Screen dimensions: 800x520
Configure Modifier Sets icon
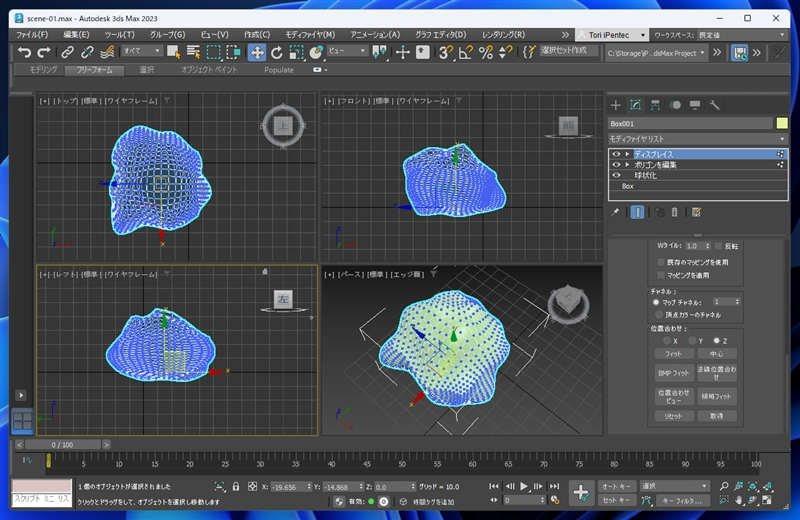point(696,212)
